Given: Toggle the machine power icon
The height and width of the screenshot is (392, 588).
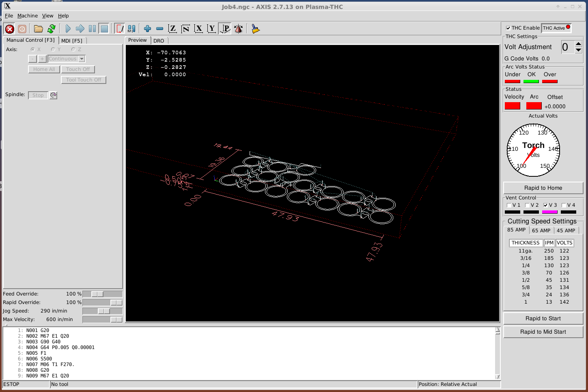Looking at the screenshot, I should point(22,29).
